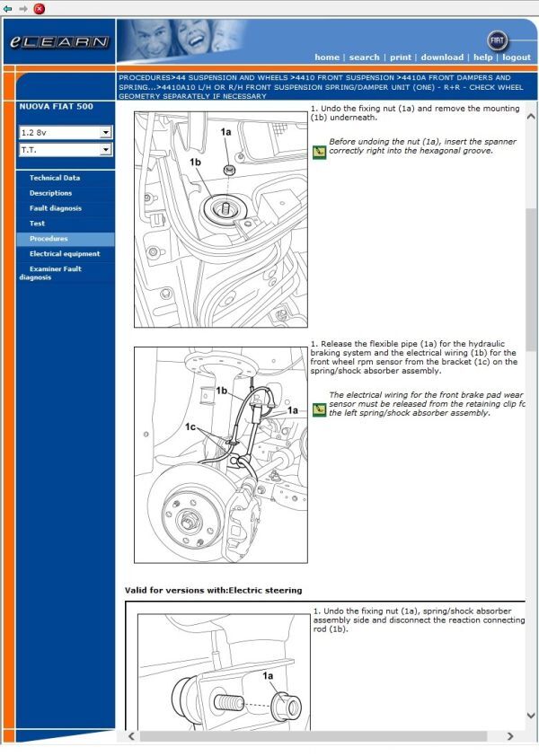539x756 pixels.
Task: Click the brake pipe and wiring diagram
Action: (x=221, y=455)
